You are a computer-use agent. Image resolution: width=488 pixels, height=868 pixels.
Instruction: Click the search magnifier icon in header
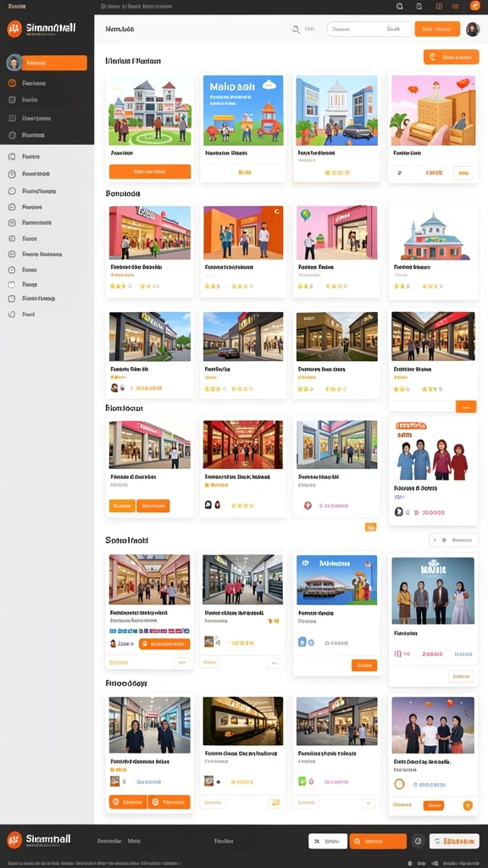(295, 29)
